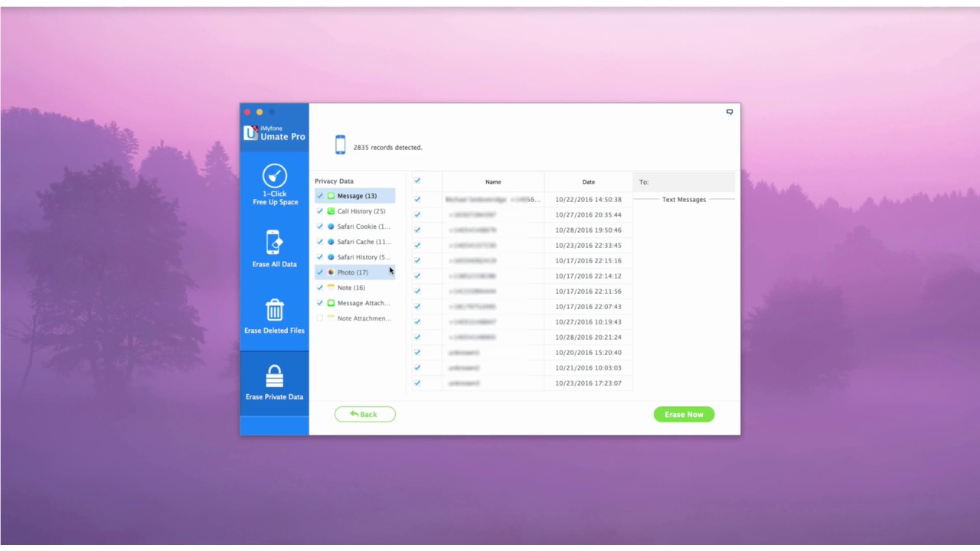Click the feedback speech bubble icon
Screen dimensions: 980x551
pyautogui.click(x=730, y=112)
